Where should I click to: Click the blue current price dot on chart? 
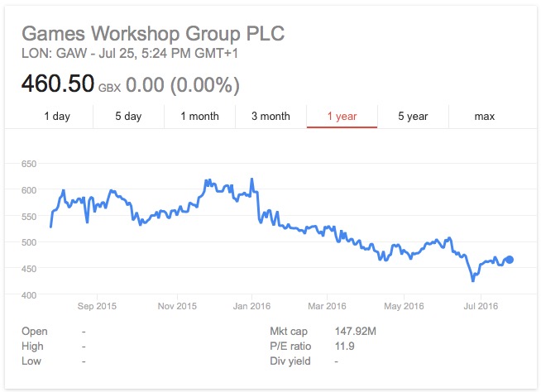pos(510,260)
